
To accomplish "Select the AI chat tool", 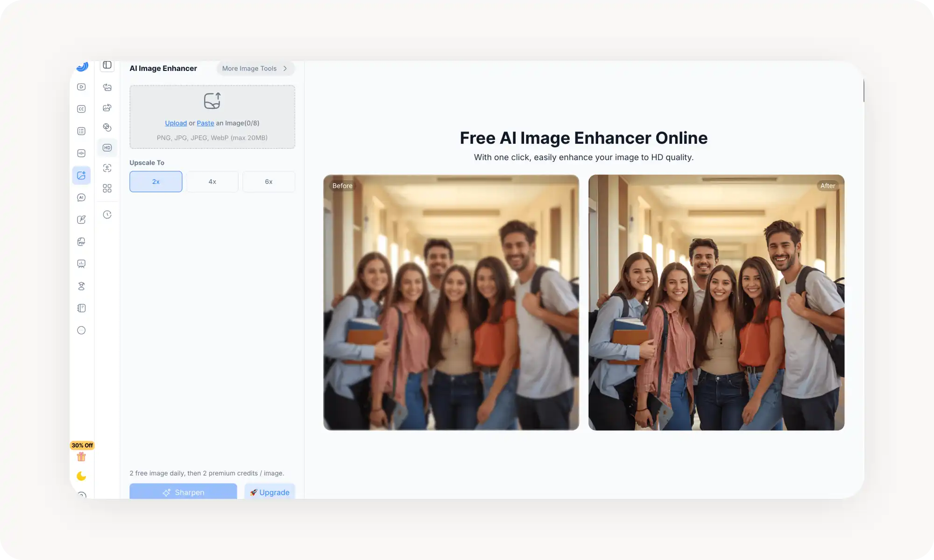I will point(81,197).
